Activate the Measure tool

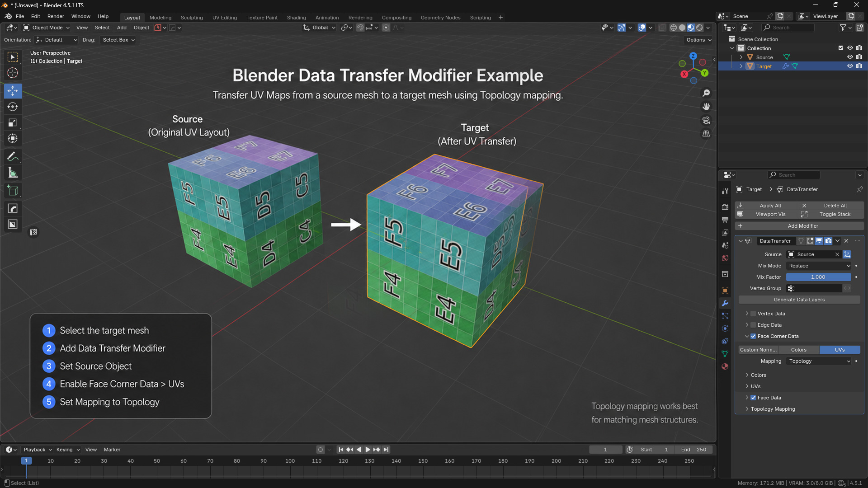[x=13, y=173]
